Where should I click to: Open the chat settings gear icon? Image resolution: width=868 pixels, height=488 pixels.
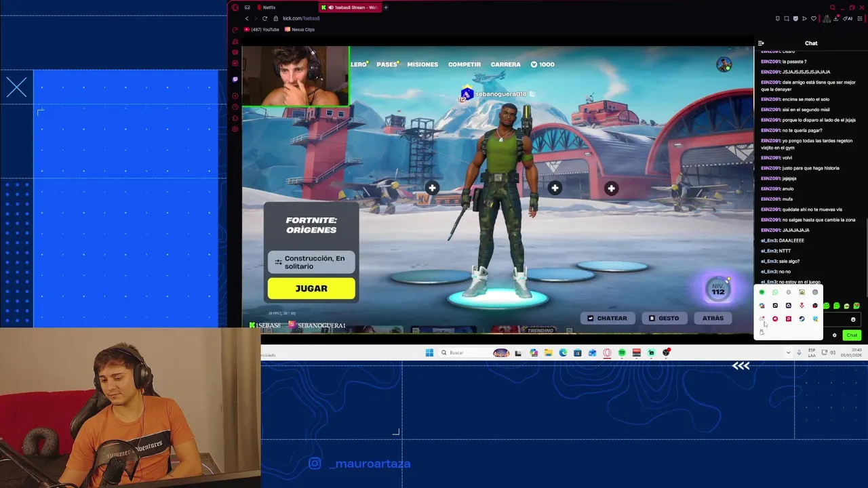tap(834, 335)
